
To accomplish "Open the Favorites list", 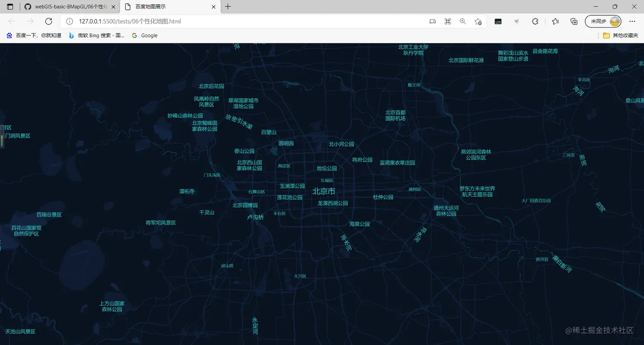I will pos(555,21).
